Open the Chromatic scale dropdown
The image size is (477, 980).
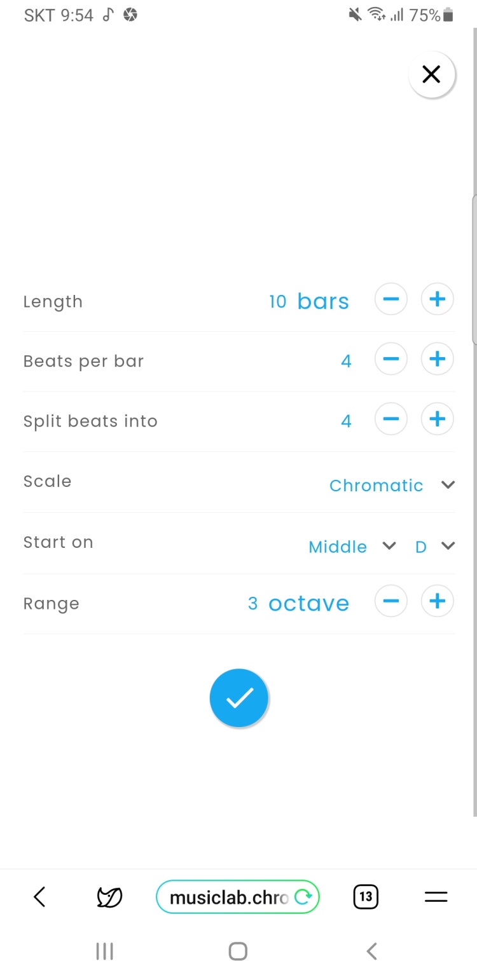click(392, 485)
